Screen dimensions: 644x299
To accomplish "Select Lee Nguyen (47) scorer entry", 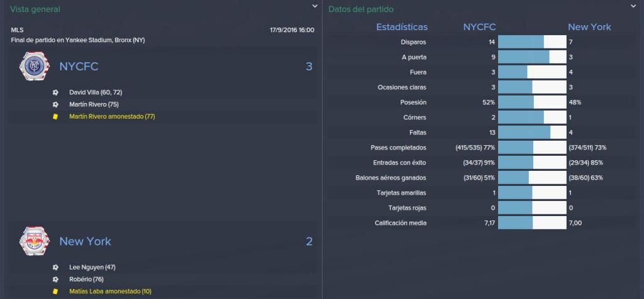I will point(92,268).
